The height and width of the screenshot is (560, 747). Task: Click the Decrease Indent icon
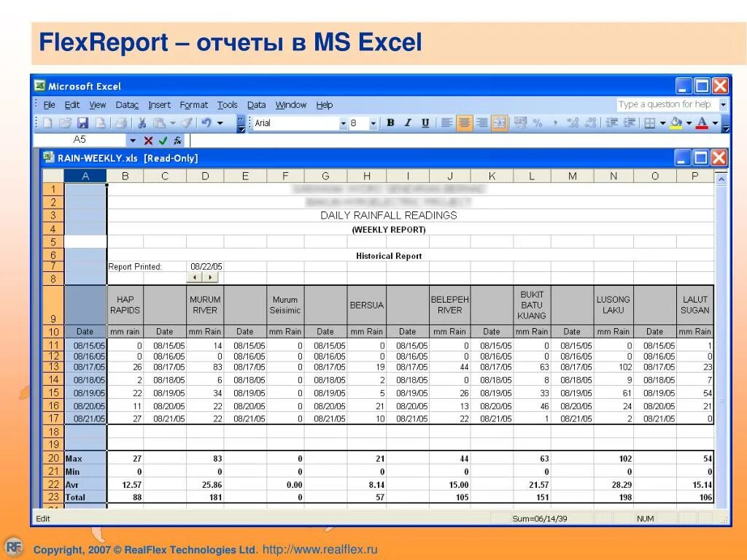click(612, 122)
